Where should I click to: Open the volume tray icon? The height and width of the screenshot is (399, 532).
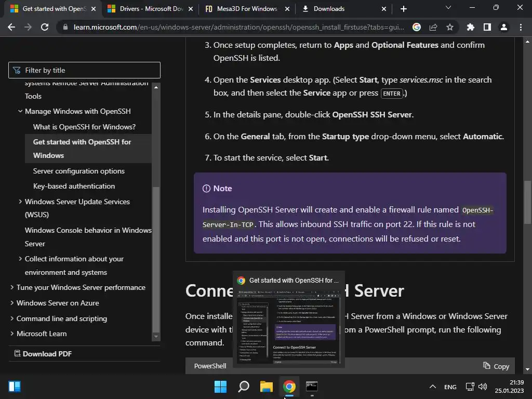click(x=483, y=387)
